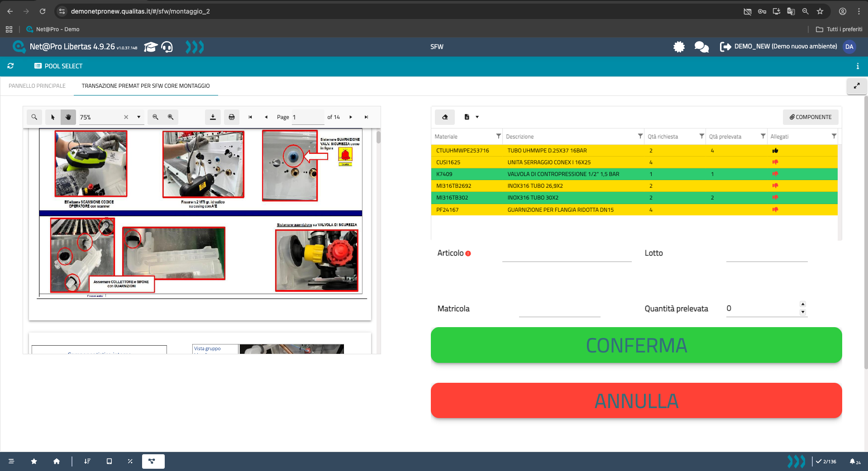Toggle the hamburger menu in bottom bar

pos(11,461)
